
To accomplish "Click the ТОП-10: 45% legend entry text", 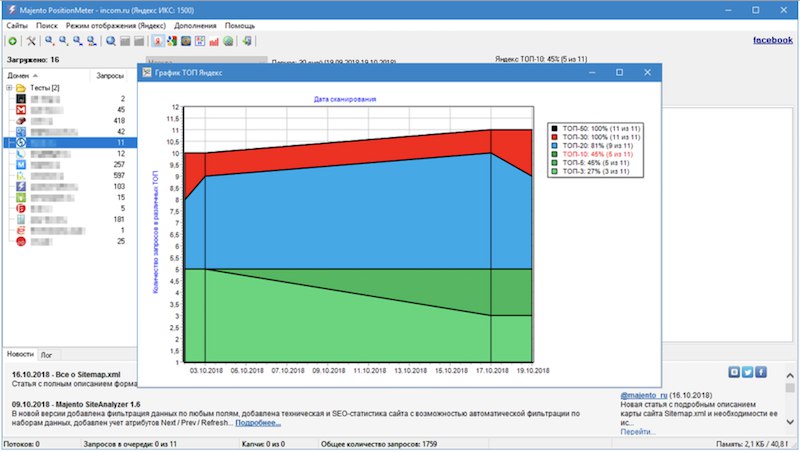I will pos(597,154).
